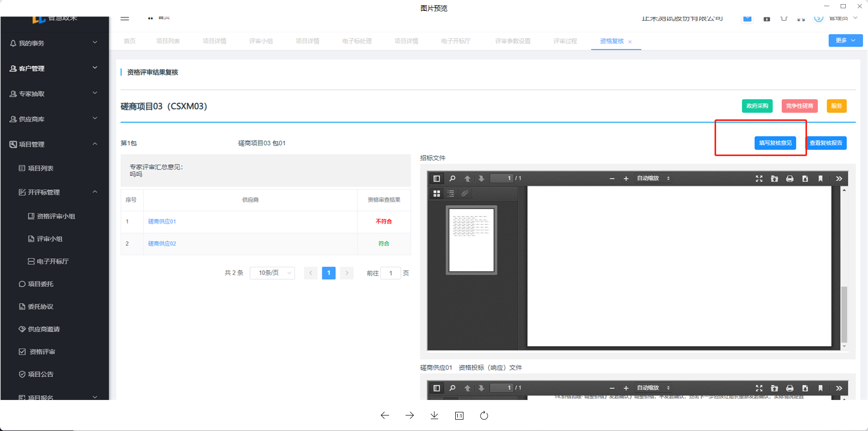Print the 响应文件 document
The image size is (868, 431).
click(790, 388)
